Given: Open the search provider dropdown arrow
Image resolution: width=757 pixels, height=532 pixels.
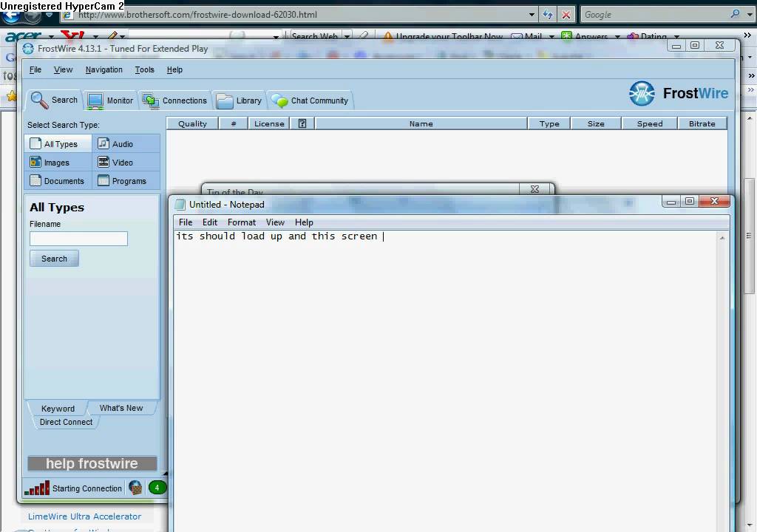Looking at the screenshot, I should click(x=750, y=15).
